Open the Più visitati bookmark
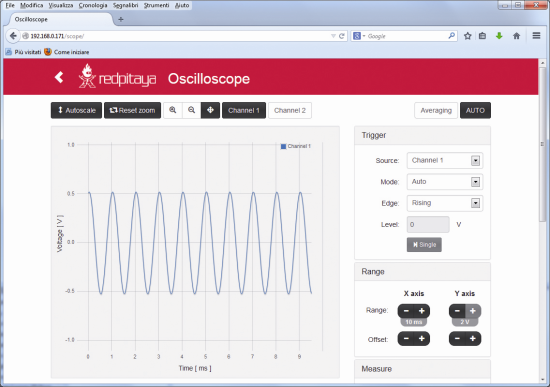The image size is (550, 387). click(23, 52)
